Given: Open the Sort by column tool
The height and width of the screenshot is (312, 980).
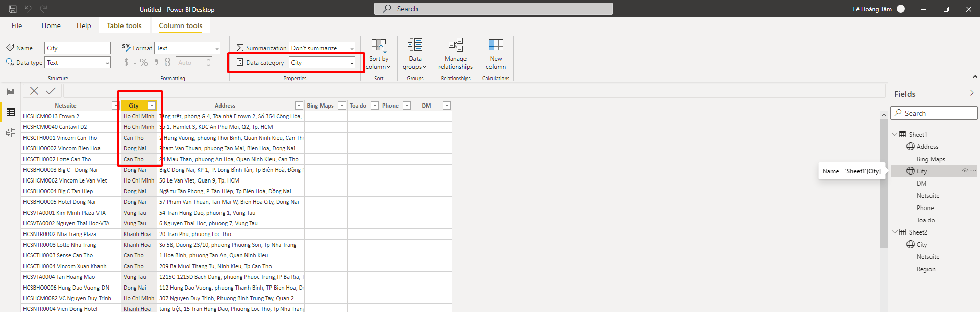Looking at the screenshot, I should (x=379, y=54).
